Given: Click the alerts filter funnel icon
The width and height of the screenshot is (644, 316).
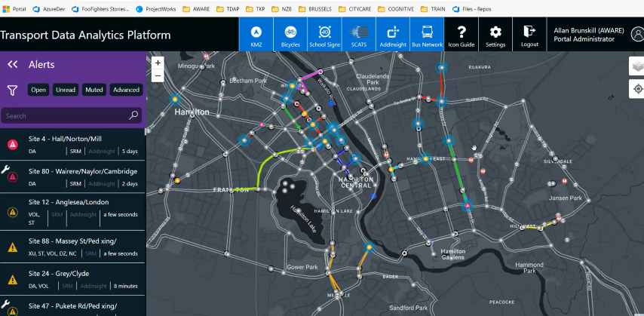Looking at the screenshot, I should pyautogui.click(x=13, y=90).
